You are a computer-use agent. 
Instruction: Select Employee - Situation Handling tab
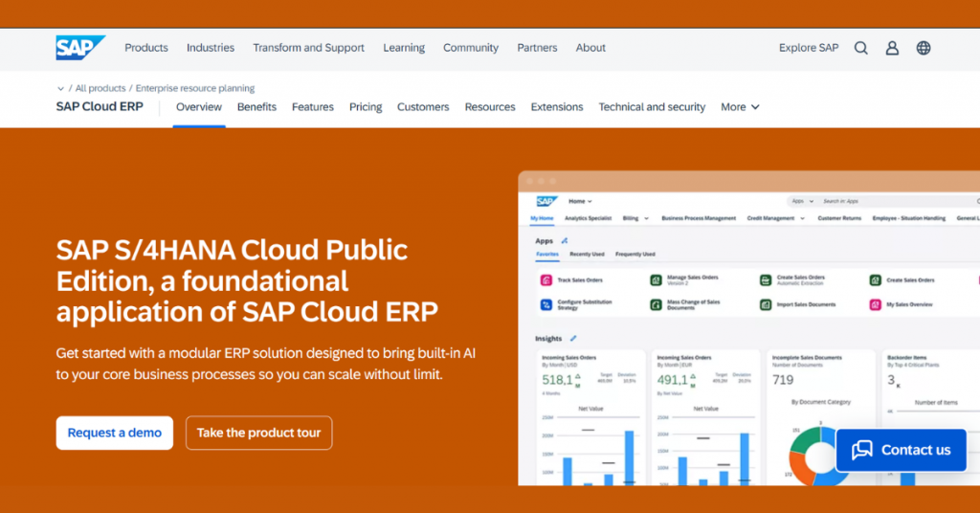click(909, 218)
